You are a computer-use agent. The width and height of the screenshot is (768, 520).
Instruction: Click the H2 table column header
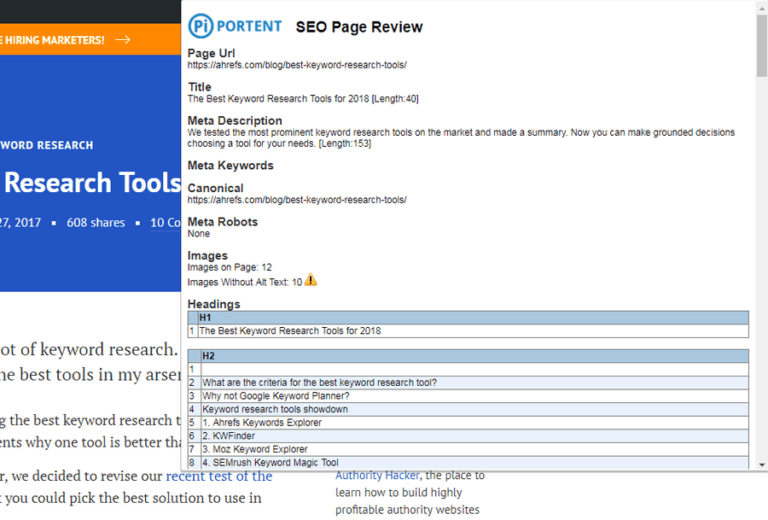pyautogui.click(x=209, y=356)
